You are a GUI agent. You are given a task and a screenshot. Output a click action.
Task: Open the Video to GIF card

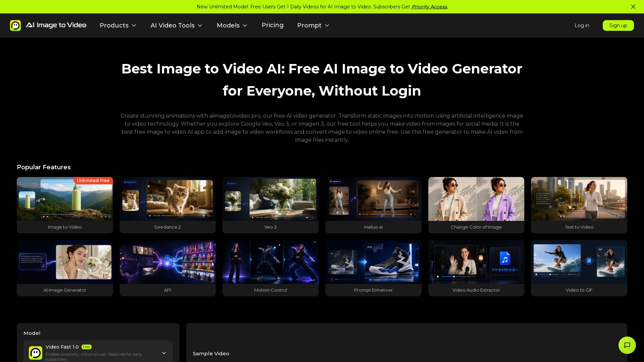tap(579, 268)
